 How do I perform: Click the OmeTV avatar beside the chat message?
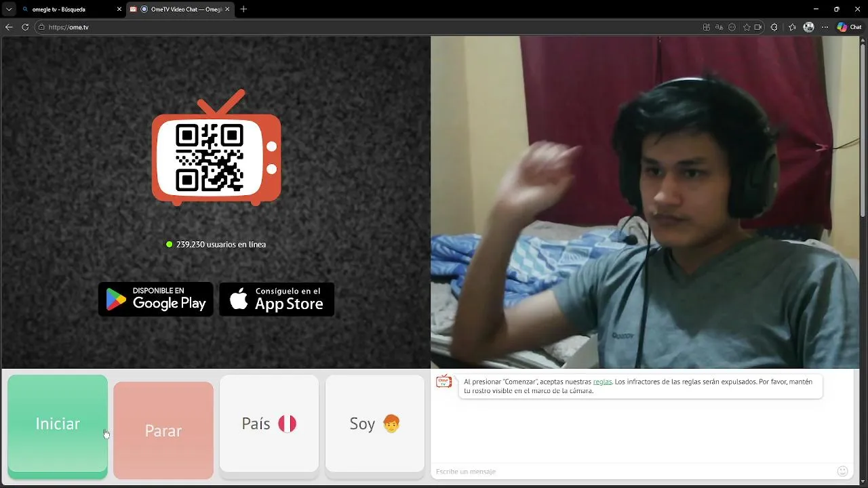[x=443, y=382]
